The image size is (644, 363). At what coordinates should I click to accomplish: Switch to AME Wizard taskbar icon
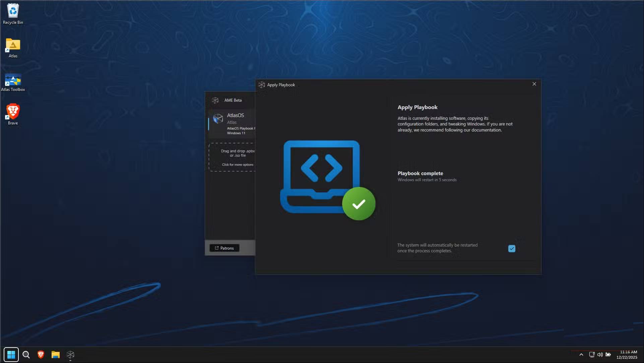click(x=70, y=355)
